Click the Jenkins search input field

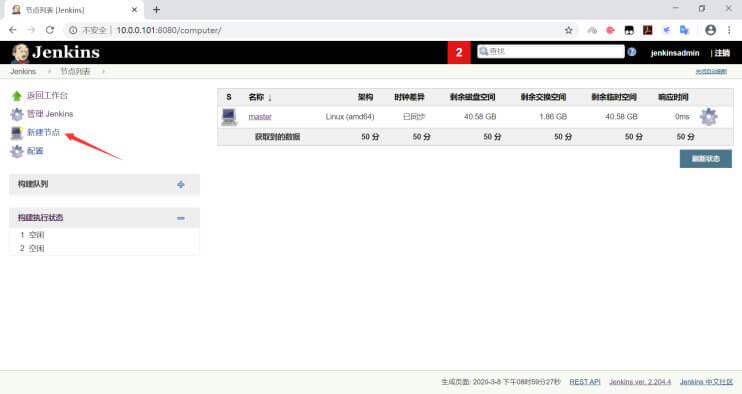551,52
